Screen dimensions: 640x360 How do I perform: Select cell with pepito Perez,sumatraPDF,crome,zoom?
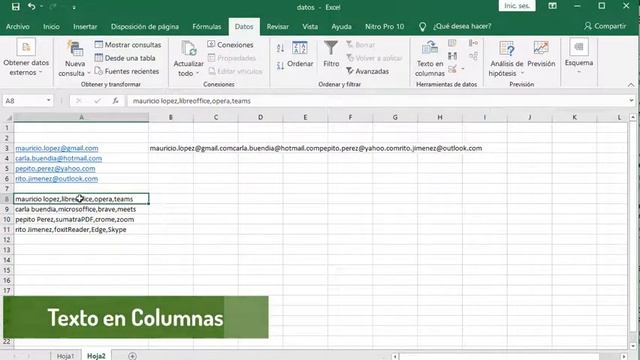(81, 219)
